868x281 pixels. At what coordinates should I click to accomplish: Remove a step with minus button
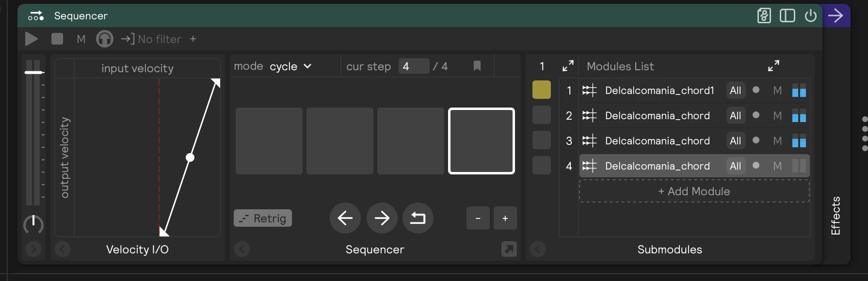coord(478,218)
